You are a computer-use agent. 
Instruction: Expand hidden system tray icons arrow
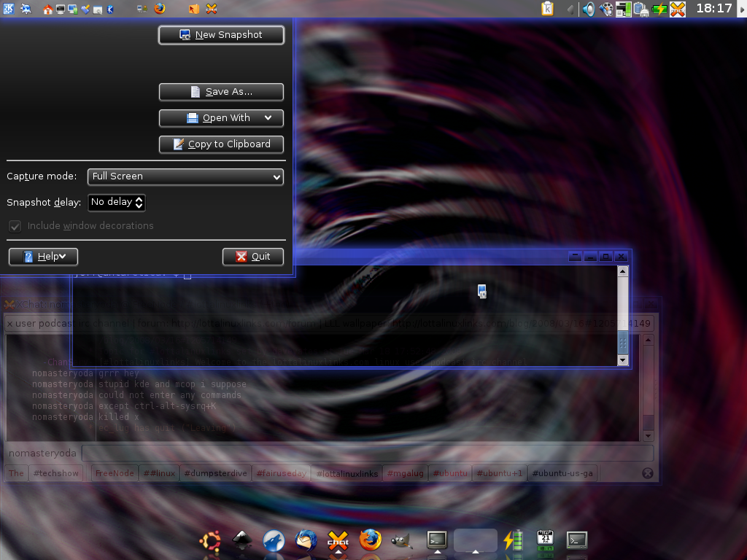[x=570, y=9]
